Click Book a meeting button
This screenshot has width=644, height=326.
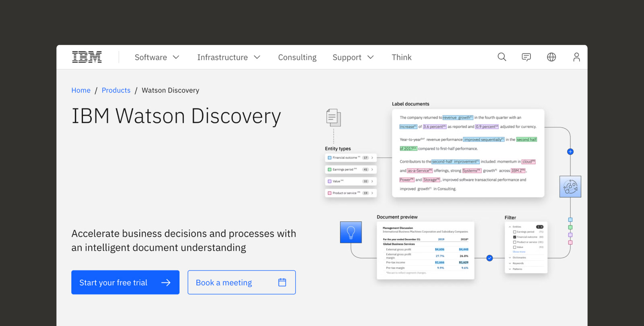242,283
